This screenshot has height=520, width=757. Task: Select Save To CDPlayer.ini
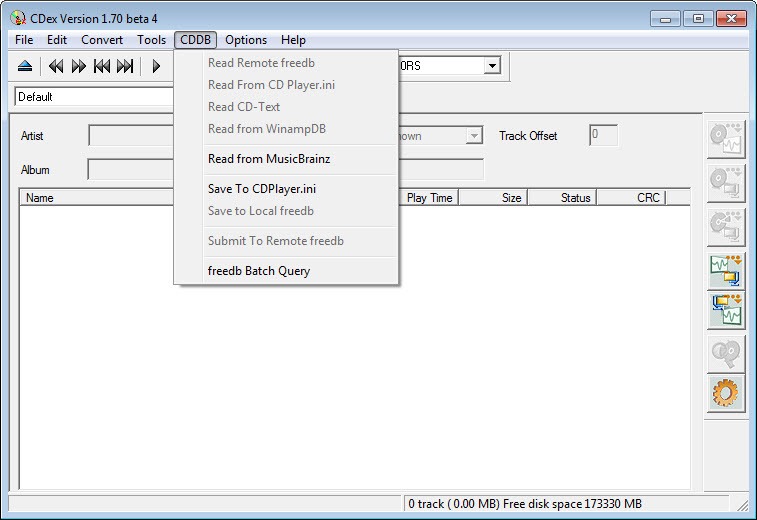(287, 189)
